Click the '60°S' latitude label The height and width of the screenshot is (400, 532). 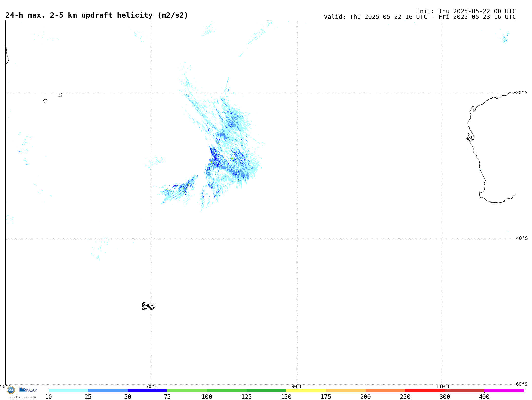pyautogui.click(x=522, y=384)
